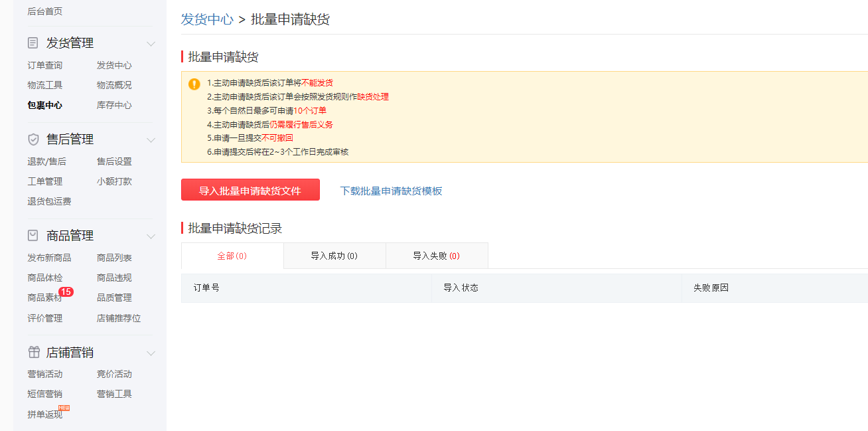Switch to the 导入失败 (0) tab

[x=437, y=256]
